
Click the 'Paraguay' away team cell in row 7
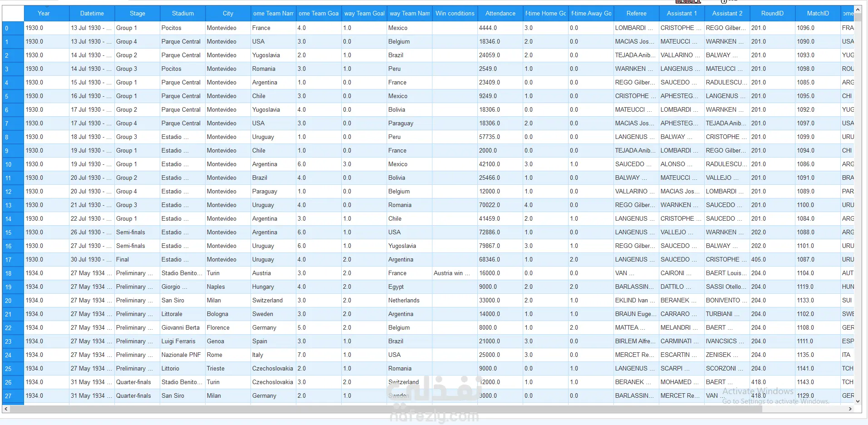410,124
